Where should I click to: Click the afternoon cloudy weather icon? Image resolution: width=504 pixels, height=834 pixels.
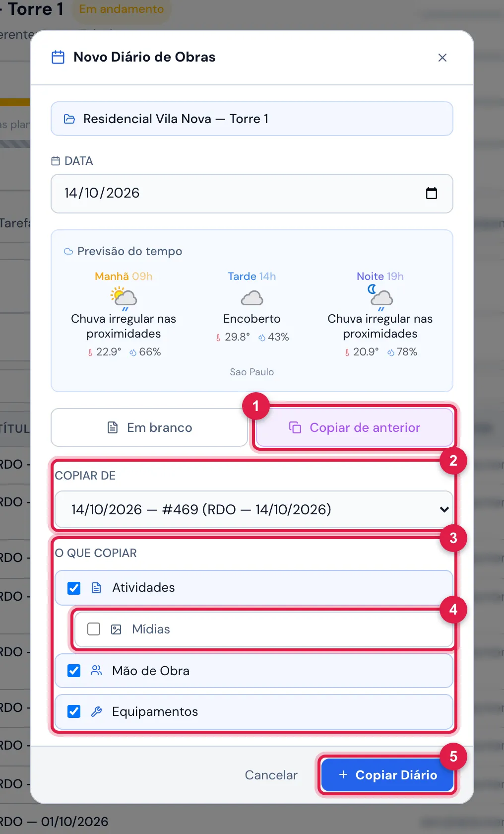pos(252,298)
